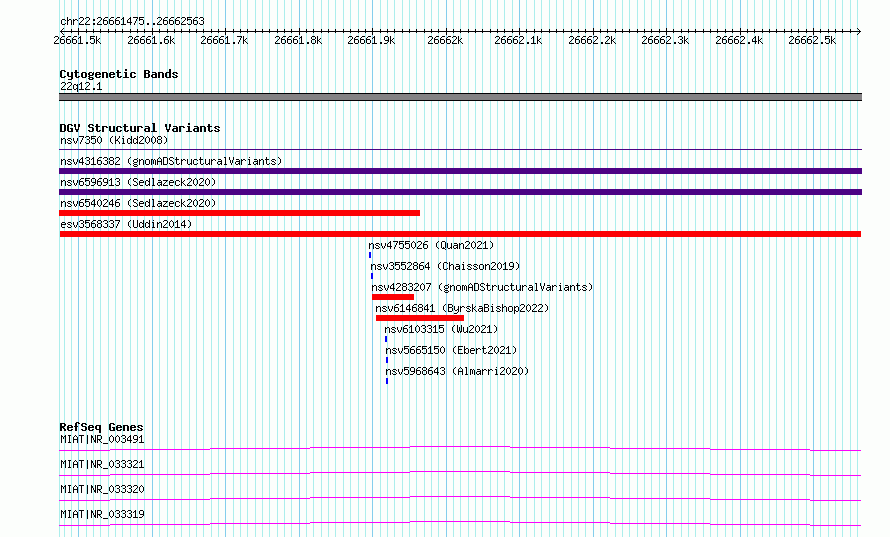Click the magenta line for MIAT|NR_033321
Image resolution: width=890 pixels, height=537 pixels.
(460, 473)
